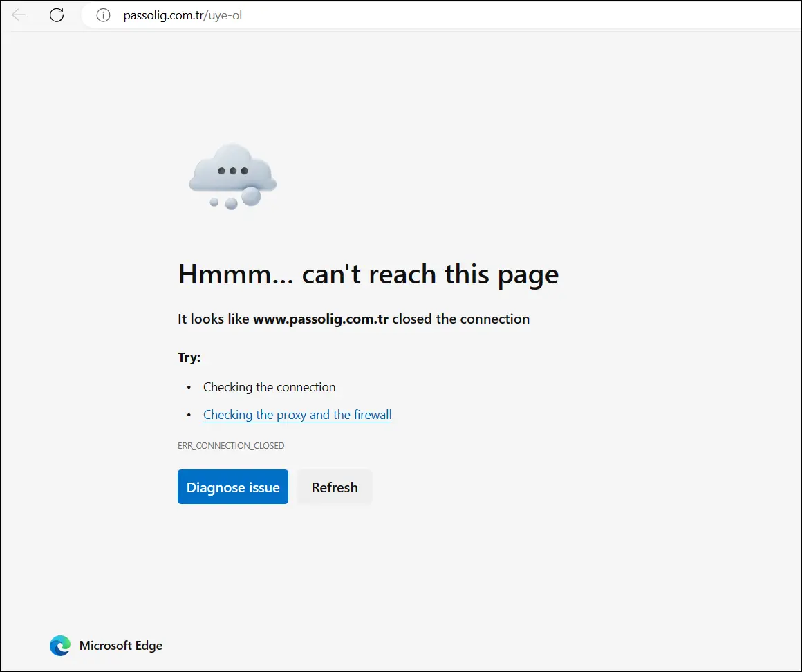This screenshot has height=672, width=802.
Task: Click the ERR_CONNECTION_CLOSED error code
Action: click(x=231, y=445)
